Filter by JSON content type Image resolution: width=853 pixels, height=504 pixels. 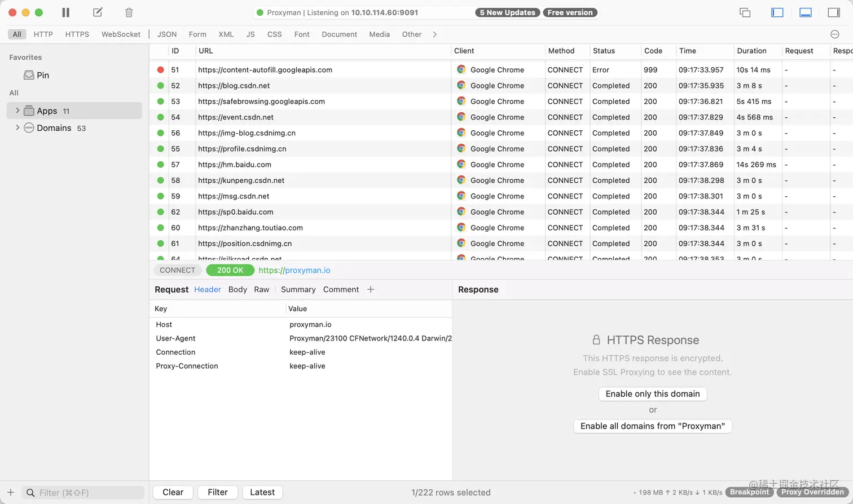click(167, 34)
